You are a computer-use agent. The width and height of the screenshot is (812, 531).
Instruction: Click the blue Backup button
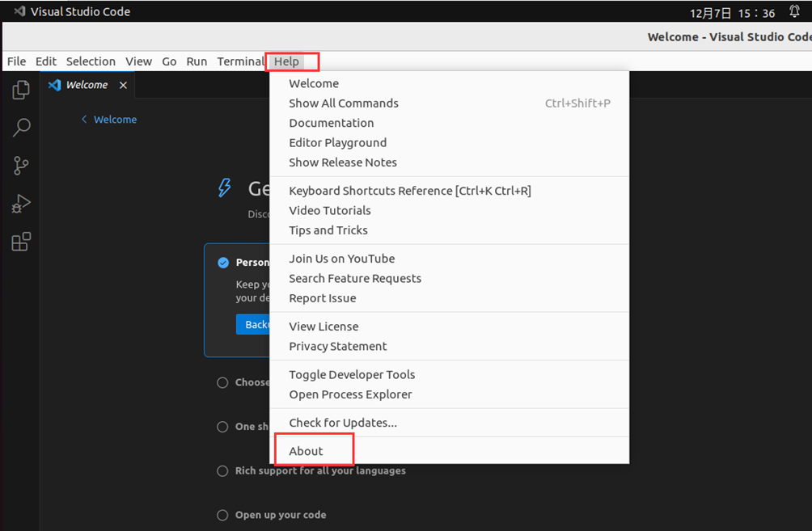[x=253, y=325]
